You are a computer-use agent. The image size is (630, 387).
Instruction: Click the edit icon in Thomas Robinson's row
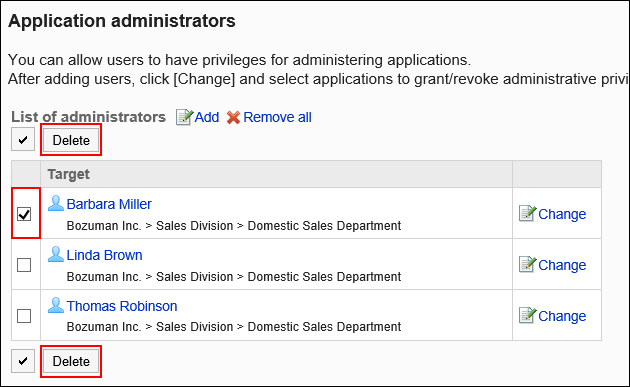[x=528, y=315]
